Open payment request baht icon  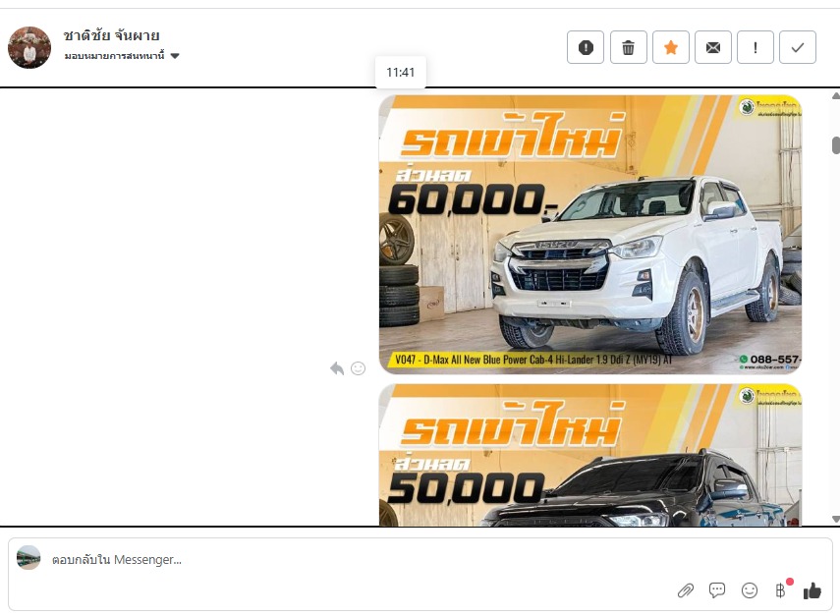(780, 590)
